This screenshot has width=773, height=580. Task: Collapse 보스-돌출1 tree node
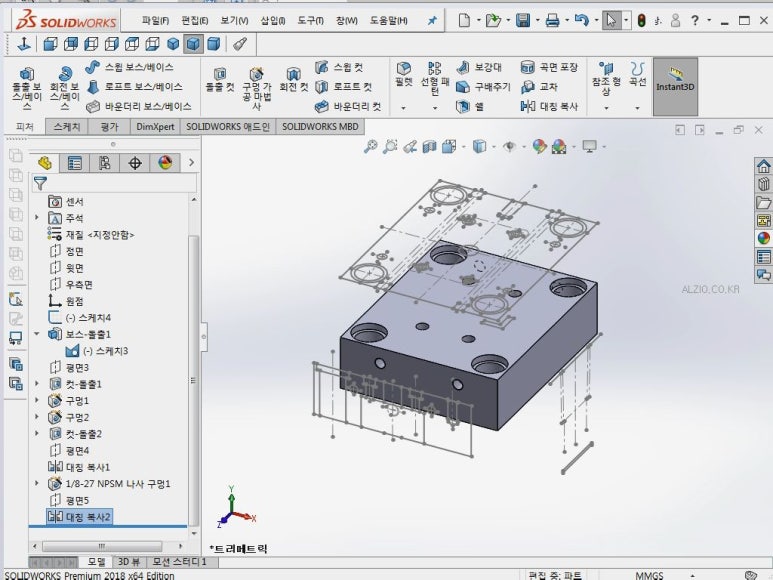click(x=37, y=334)
